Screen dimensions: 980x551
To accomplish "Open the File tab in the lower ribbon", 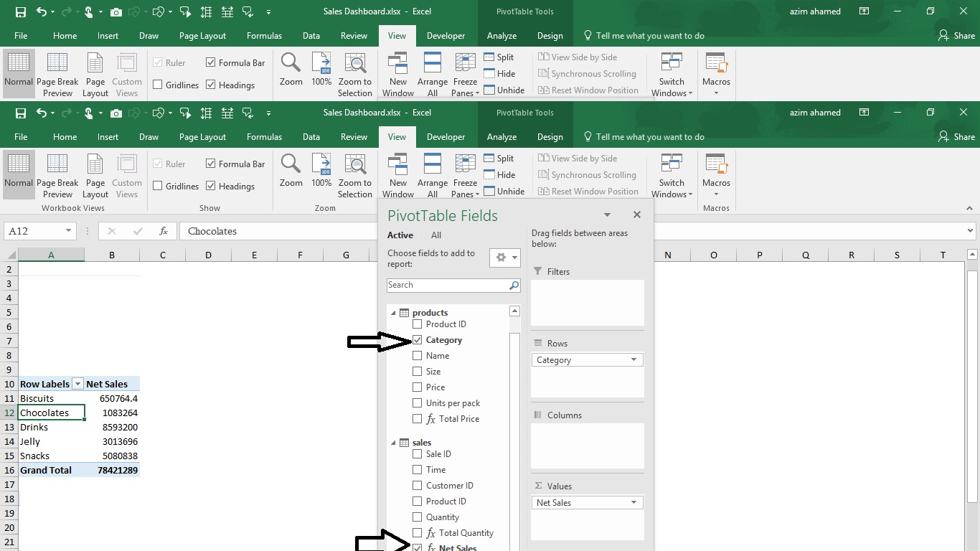I will coord(21,137).
